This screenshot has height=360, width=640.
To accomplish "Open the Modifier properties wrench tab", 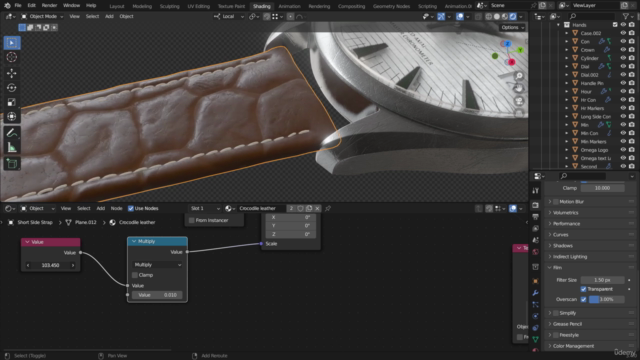I will pyautogui.click(x=536, y=293).
